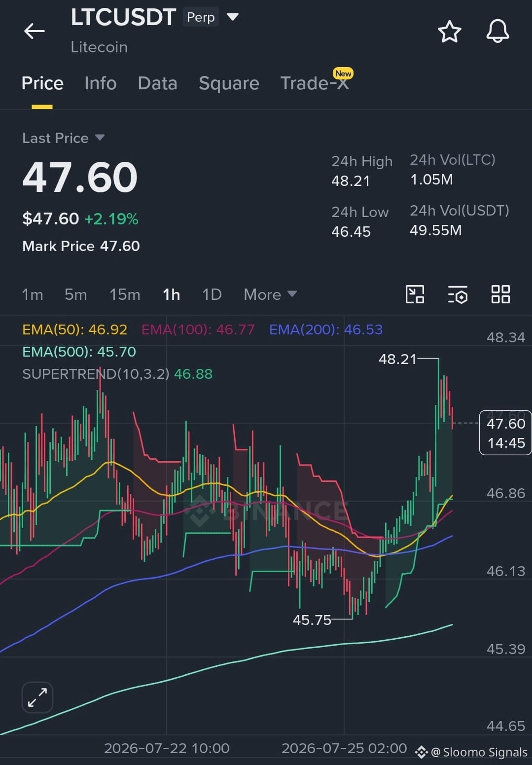The height and width of the screenshot is (765, 532).
Task: Switch to the Price tab
Action: pyautogui.click(x=42, y=83)
